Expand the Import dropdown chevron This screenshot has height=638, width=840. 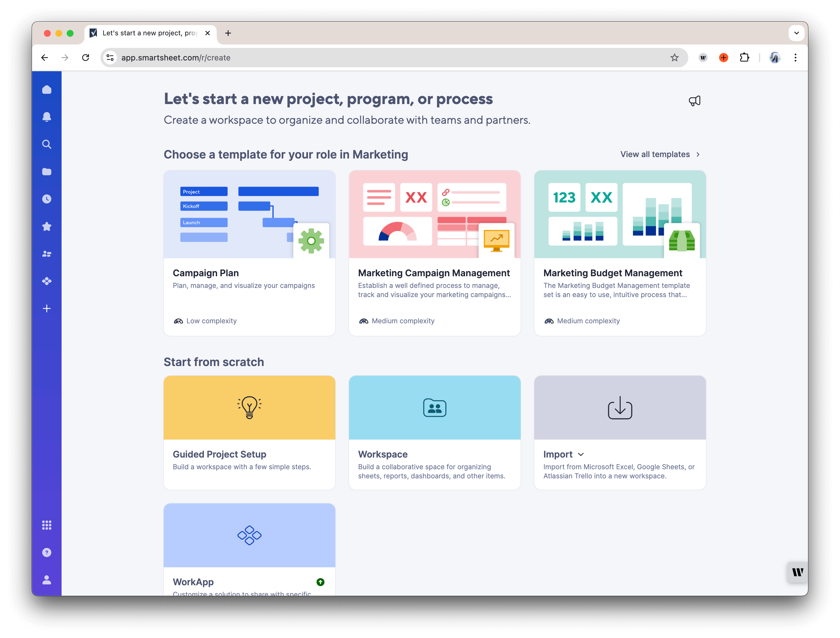click(581, 454)
